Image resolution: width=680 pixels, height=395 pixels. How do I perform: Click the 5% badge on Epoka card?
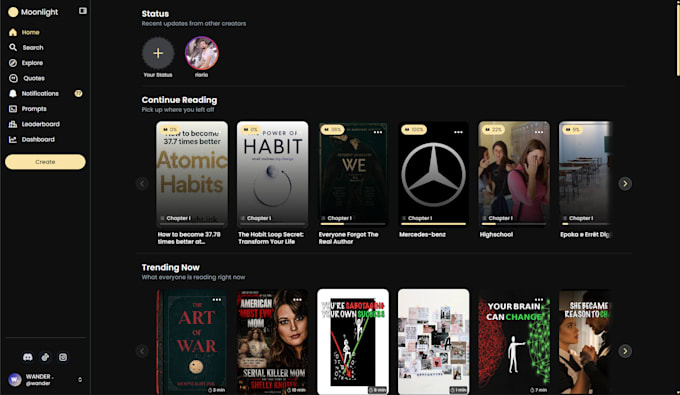coord(572,130)
